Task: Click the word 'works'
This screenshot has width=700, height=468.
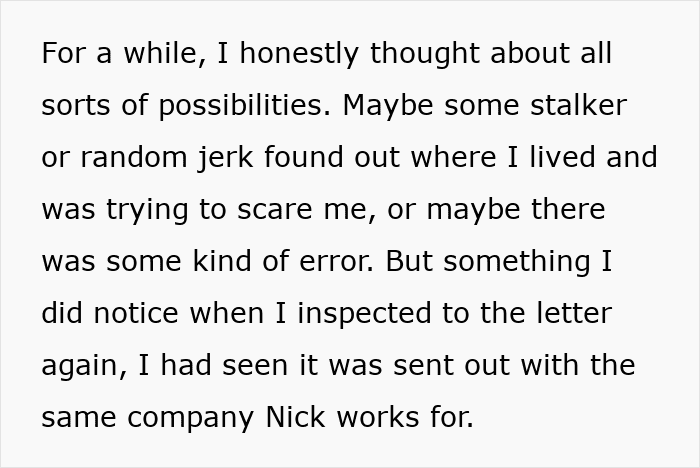Action: 378,417
